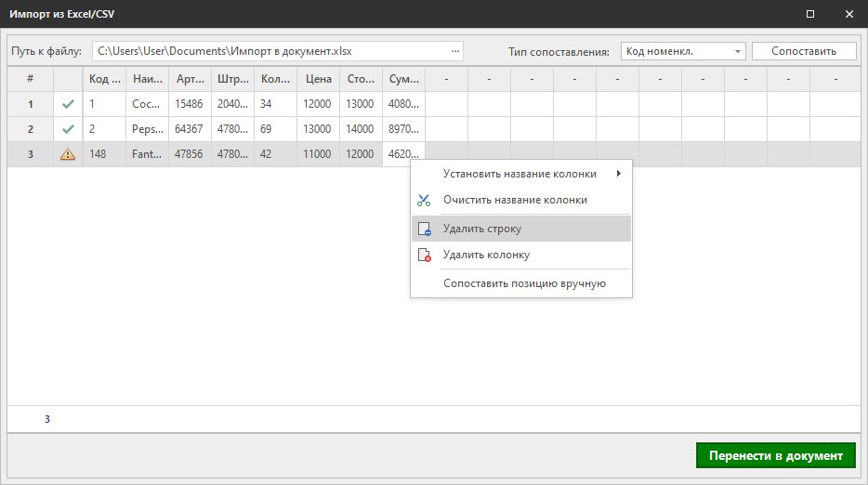Click the green 'Перенести в документ' button
The width and height of the screenshot is (868, 485).
775,456
